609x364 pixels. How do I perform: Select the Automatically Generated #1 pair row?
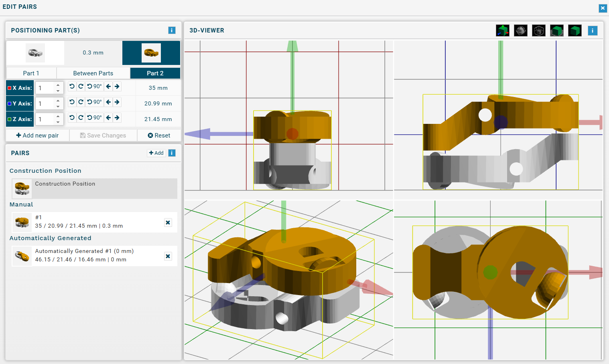(x=95, y=256)
